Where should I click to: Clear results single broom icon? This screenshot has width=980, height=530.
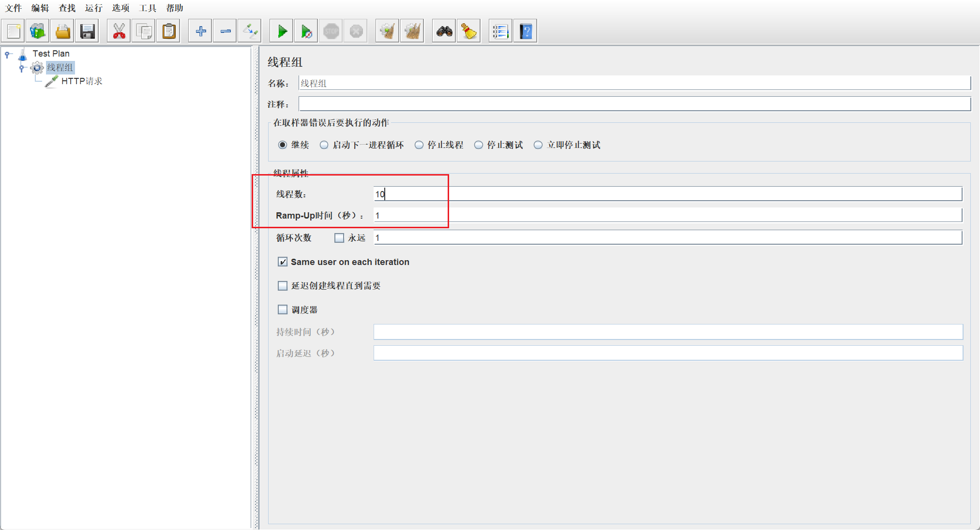click(x=388, y=31)
